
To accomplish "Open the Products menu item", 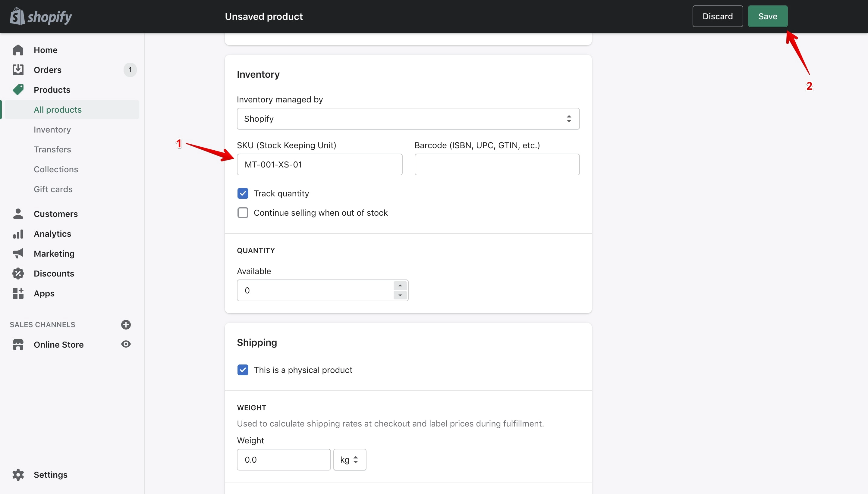I will 52,89.
